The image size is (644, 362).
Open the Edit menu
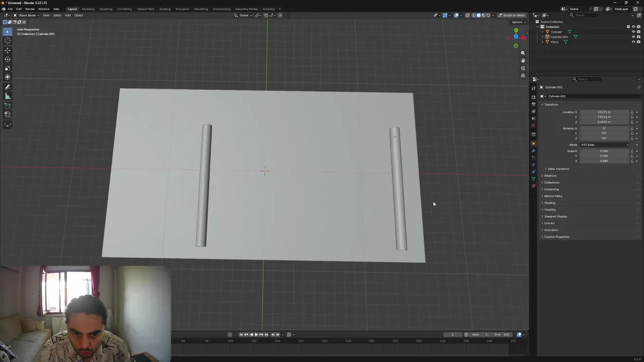[19, 9]
